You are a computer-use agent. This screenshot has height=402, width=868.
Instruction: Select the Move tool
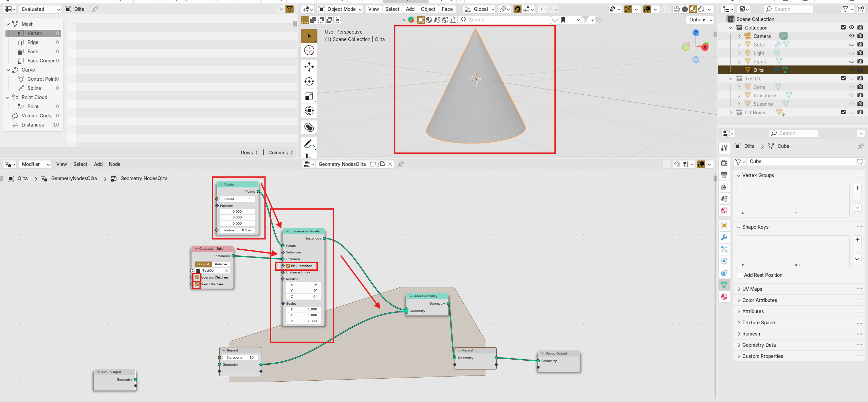[x=309, y=67]
